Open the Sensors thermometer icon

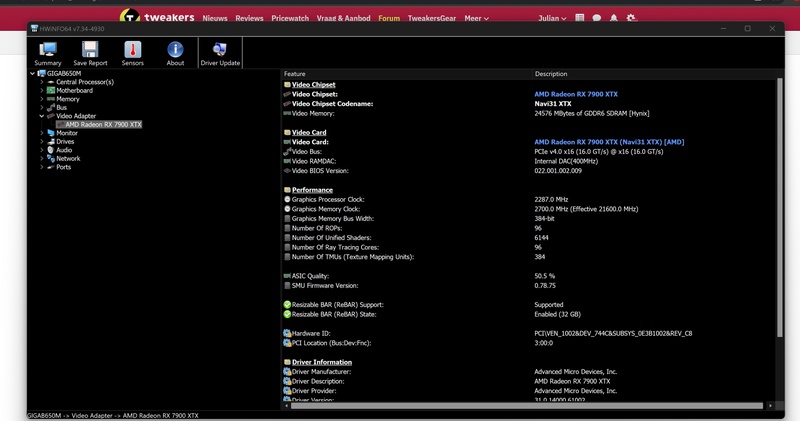[133, 50]
